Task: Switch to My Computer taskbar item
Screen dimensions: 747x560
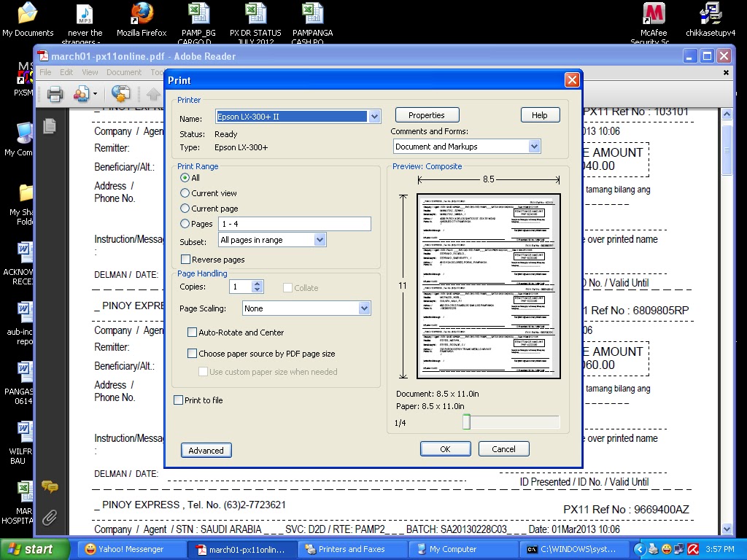Action: point(463,549)
